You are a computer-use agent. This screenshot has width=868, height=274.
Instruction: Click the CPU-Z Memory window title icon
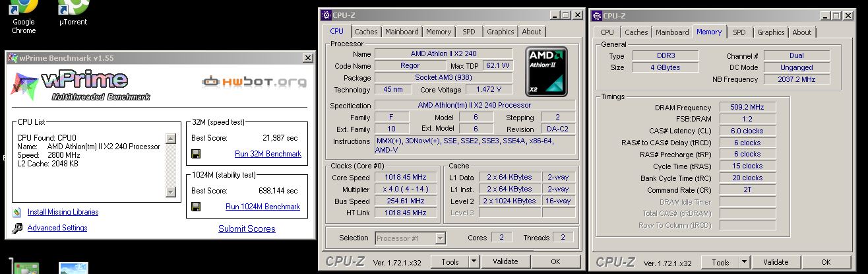(x=596, y=15)
